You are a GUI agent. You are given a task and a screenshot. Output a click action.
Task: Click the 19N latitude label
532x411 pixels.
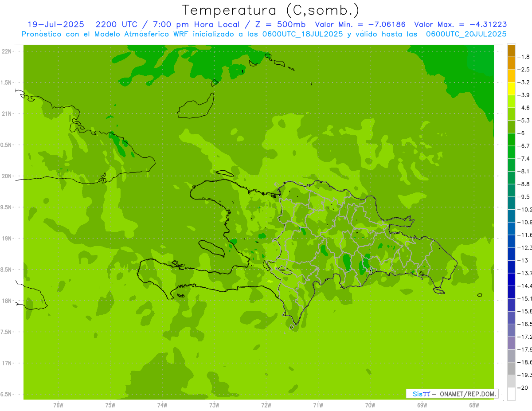(x=7, y=239)
